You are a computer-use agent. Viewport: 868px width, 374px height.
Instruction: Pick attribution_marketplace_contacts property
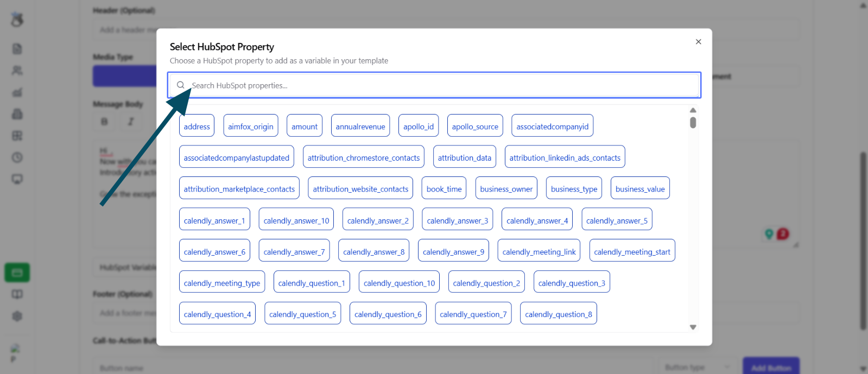tap(239, 188)
